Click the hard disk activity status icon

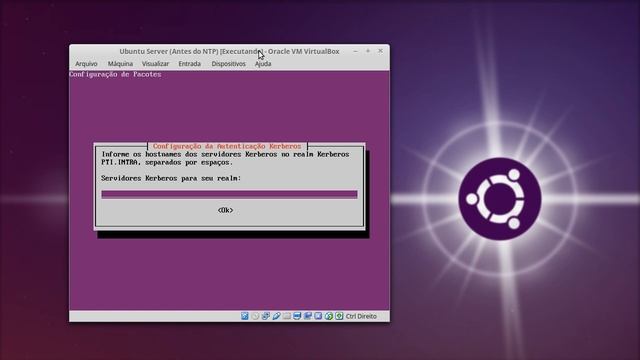point(244,316)
